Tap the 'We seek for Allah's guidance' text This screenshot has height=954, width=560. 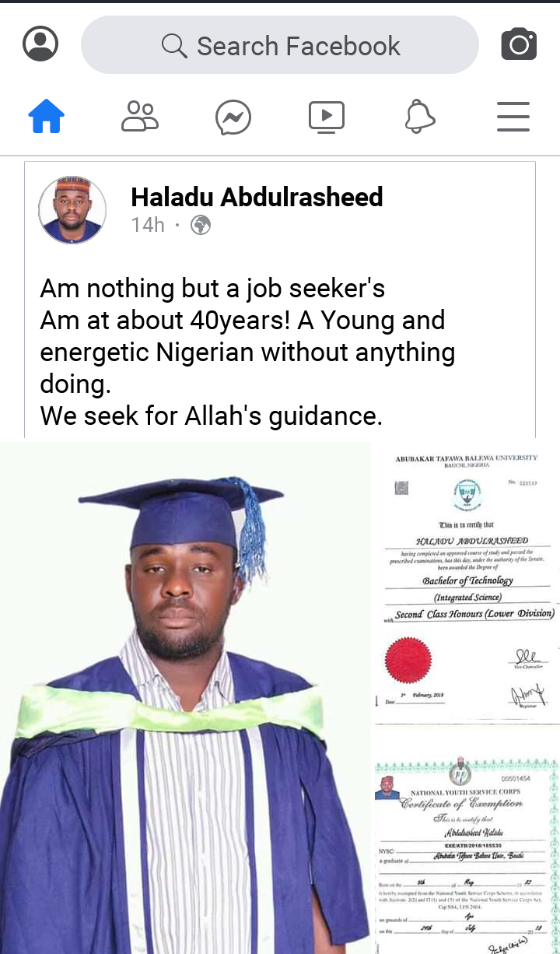coord(211,416)
